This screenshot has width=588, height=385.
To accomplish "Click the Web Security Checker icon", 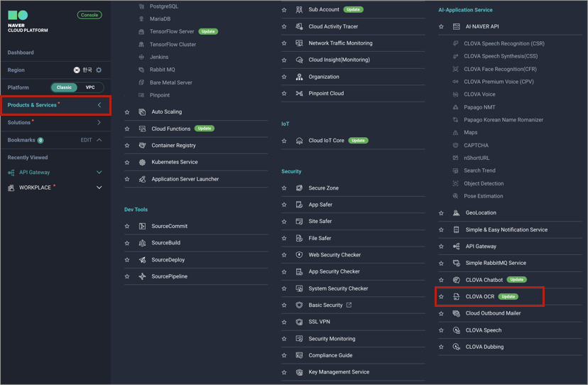I will 299,255.
